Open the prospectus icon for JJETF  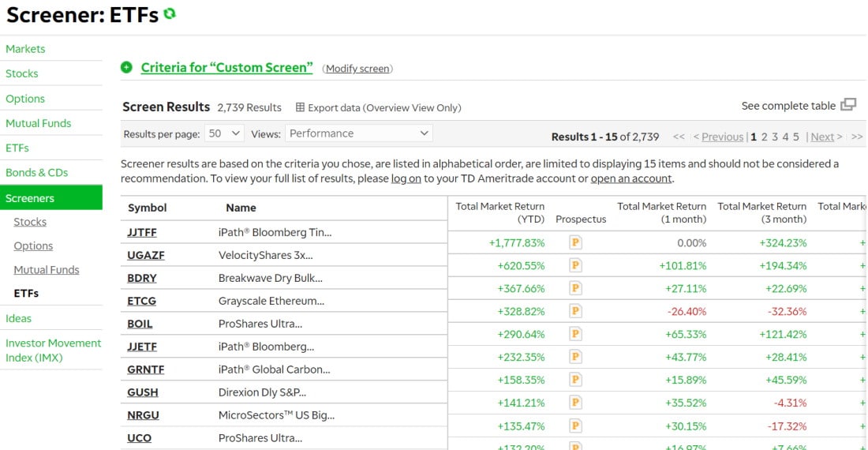[x=576, y=357]
